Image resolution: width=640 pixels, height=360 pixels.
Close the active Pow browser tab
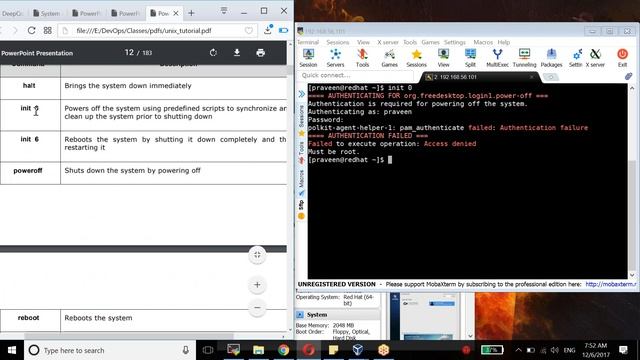176,13
